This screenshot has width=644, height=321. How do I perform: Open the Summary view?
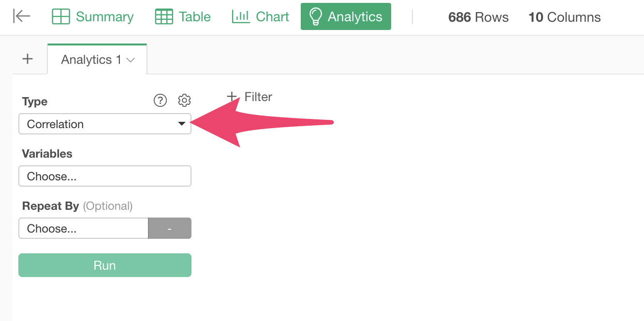point(92,16)
